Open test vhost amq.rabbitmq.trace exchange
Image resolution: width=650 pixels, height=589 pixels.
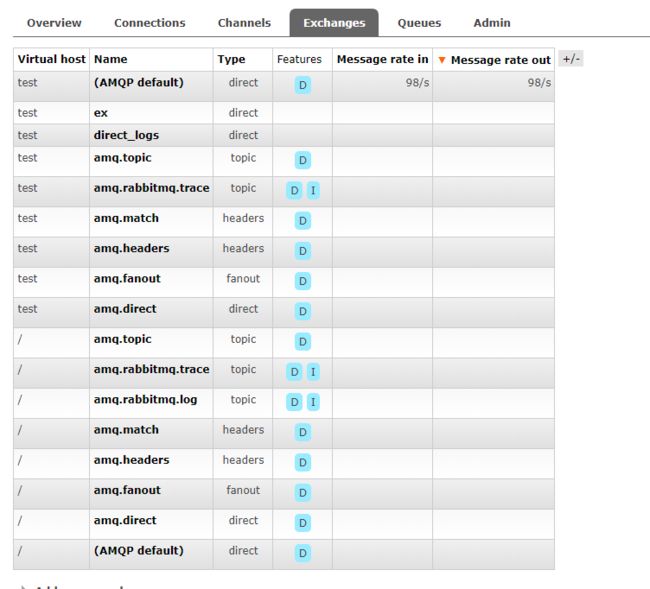(x=152, y=188)
